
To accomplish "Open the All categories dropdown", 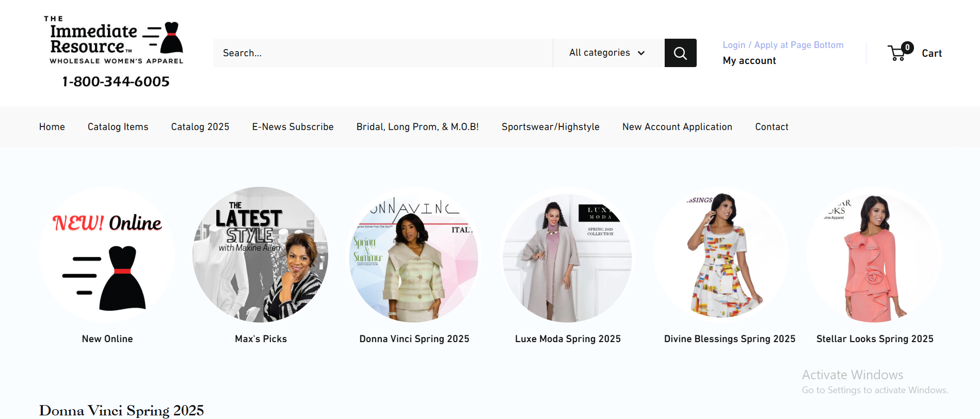I will coord(608,53).
